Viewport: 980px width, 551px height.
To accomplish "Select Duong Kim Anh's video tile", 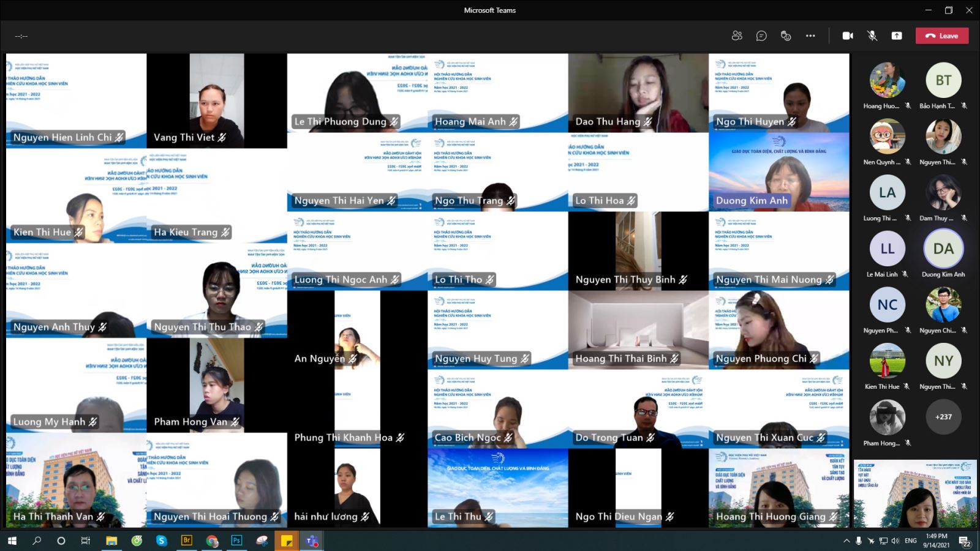I will pos(779,171).
